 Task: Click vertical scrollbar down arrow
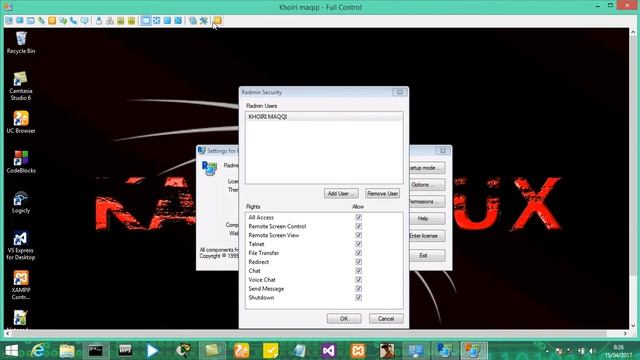click(633, 326)
